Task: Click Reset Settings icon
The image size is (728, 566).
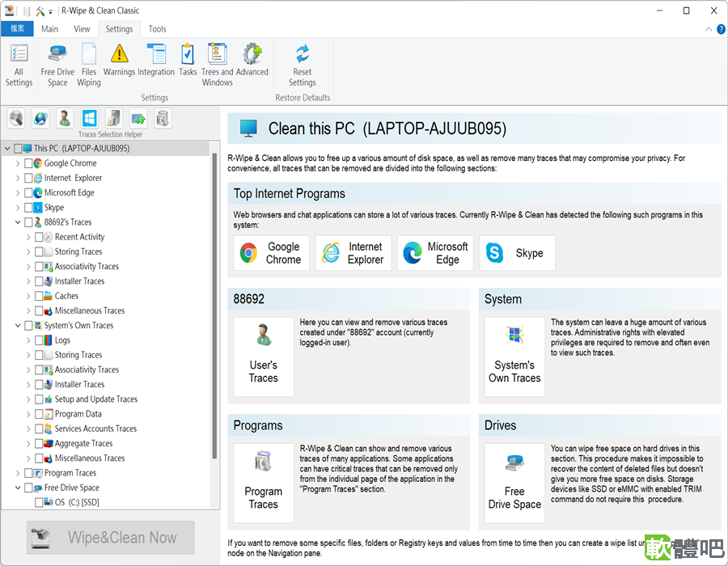Action: pos(303,65)
